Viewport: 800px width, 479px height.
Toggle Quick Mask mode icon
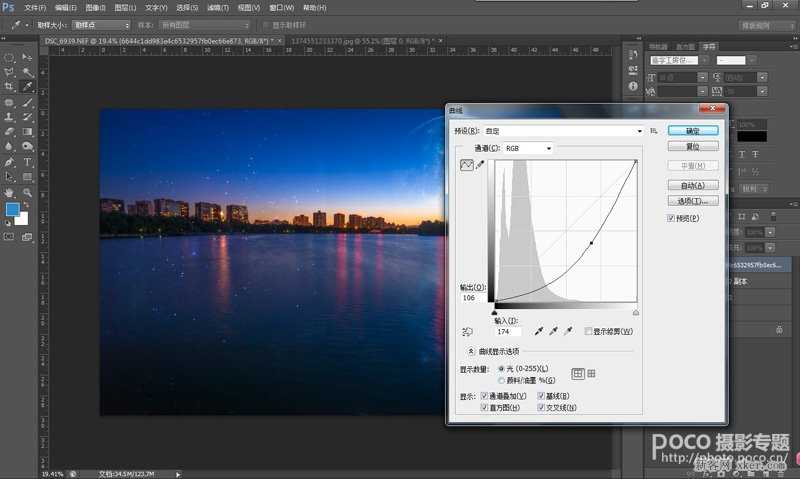click(x=9, y=237)
